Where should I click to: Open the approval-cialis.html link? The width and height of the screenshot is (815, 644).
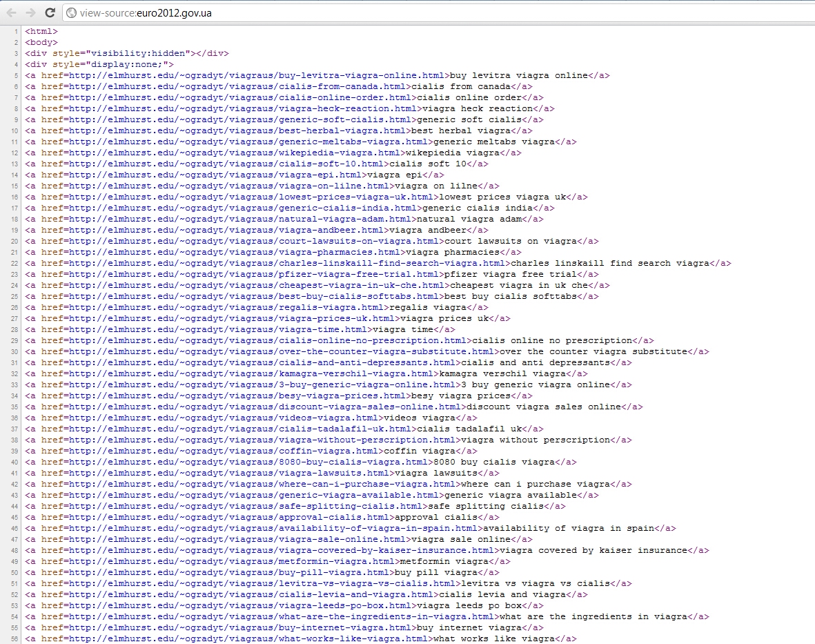point(228,517)
